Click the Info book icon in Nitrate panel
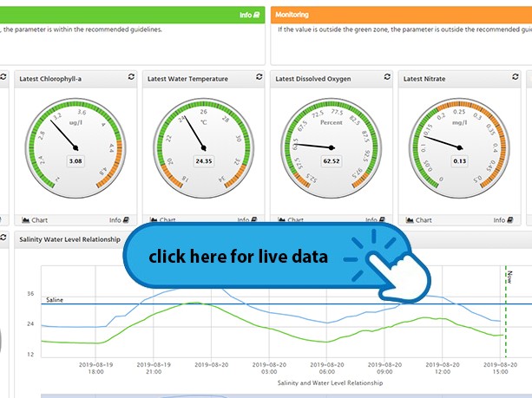The width and height of the screenshot is (532, 398). pyautogui.click(x=510, y=220)
